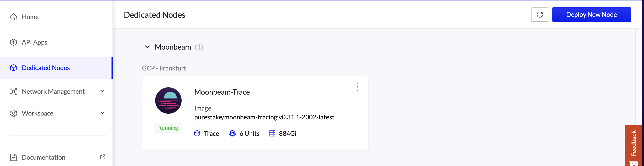Expand the Workspace submenu chevron
Viewport: 644px width, 166px height.
tap(102, 113)
